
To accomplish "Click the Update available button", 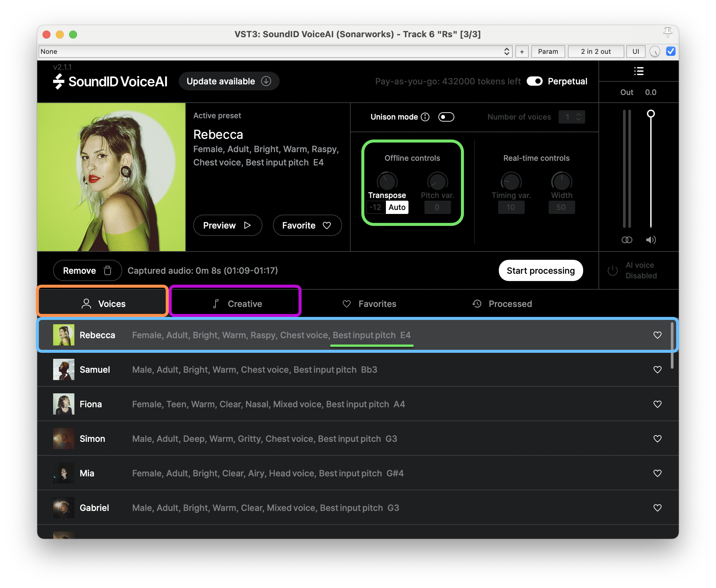I will tap(228, 81).
